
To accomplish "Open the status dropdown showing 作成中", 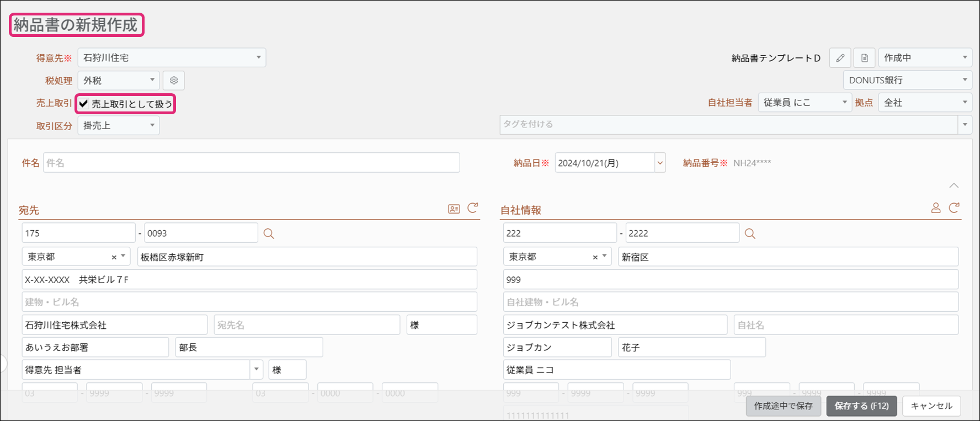I will [x=925, y=58].
